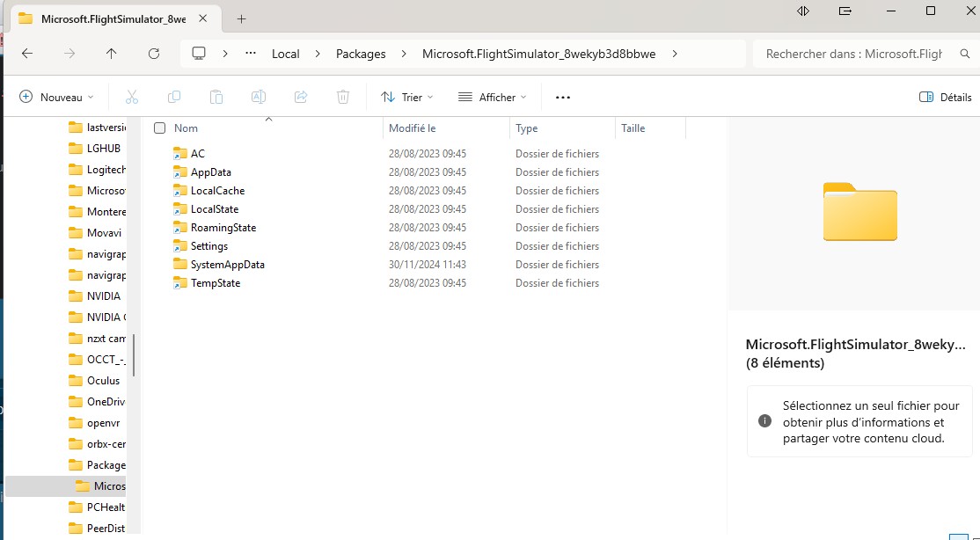Select the Logitech folder in sidebar
980x540 pixels.
[x=97, y=170]
